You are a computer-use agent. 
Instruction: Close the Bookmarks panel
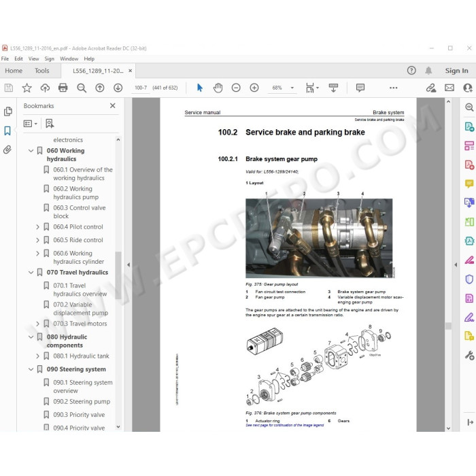pyautogui.click(x=113, y=105)
